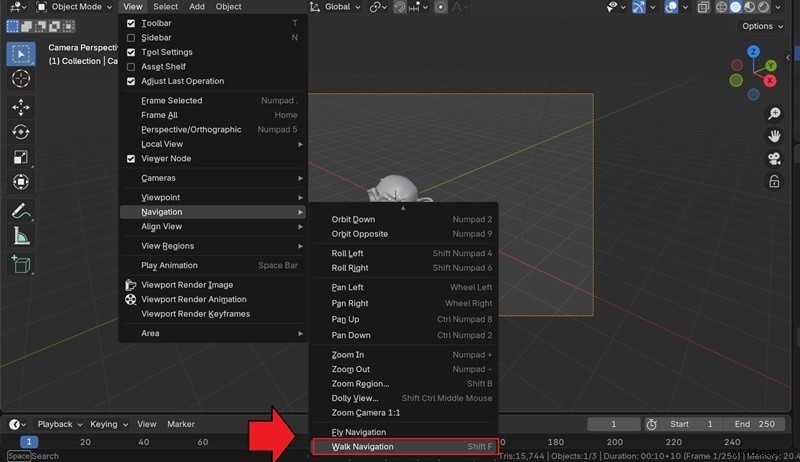This screenshot has width=800, height=462.
Task: Select the Select Box tool
Action: pos(21,54)
